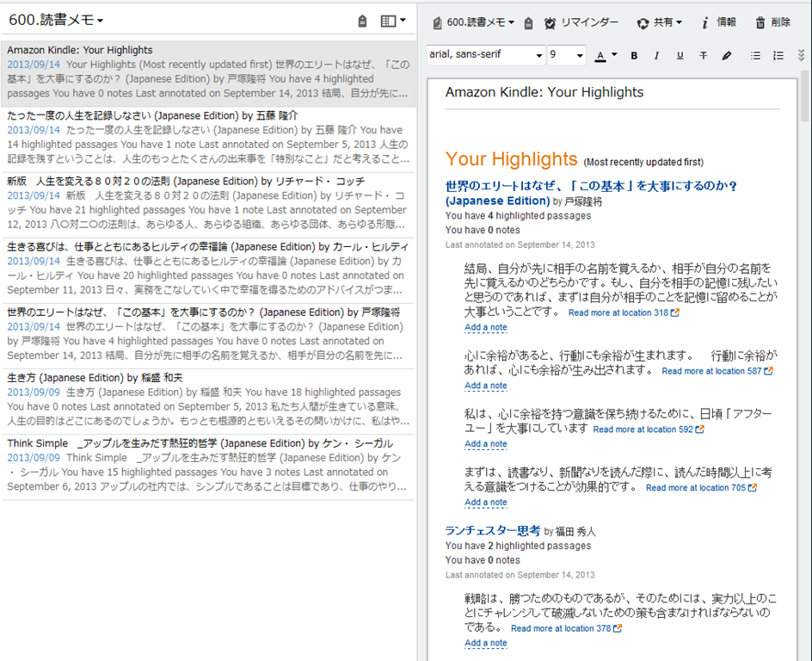
Task: Open the 世界のエリートはなぜ book title link
Action: tap(591, 194)
